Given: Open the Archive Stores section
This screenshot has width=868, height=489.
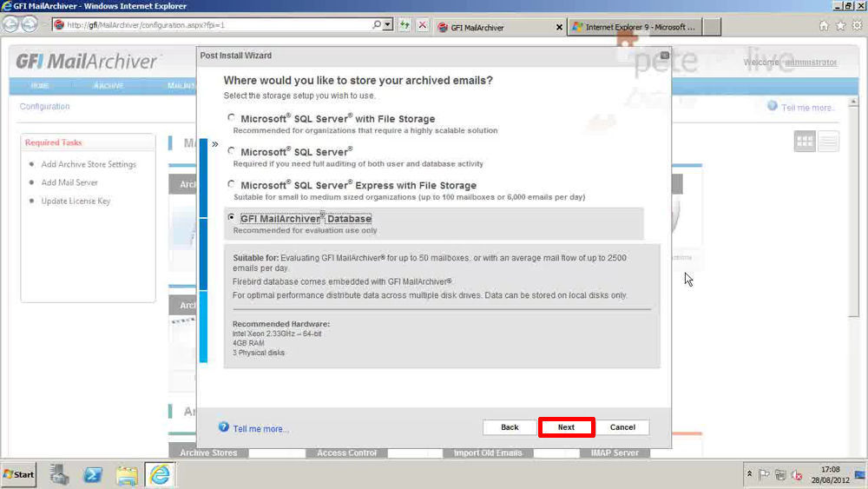Looking at the screenshot, I should coord(208,453).
